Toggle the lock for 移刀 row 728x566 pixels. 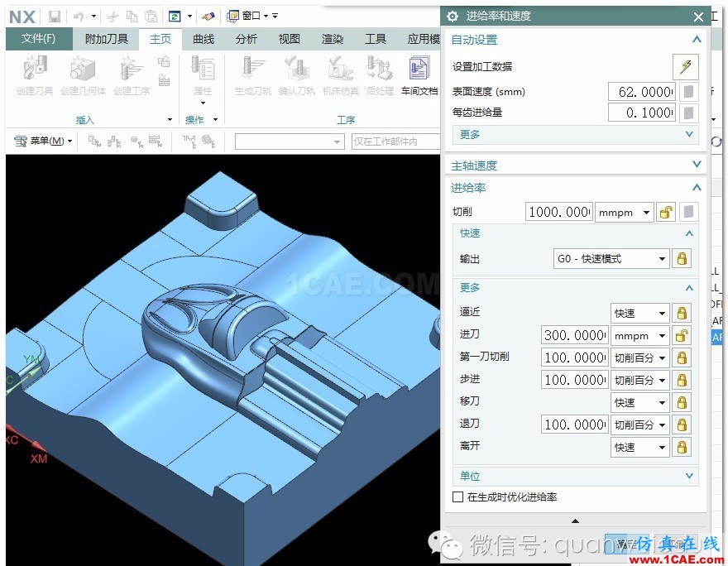click(x=682, y=402)
